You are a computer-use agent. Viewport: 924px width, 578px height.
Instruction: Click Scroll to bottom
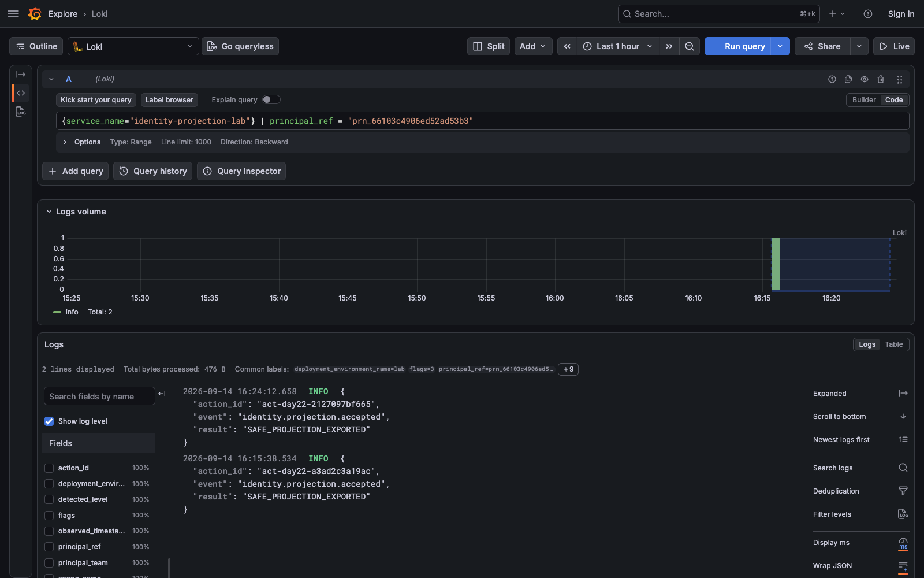[x=860, y=417]
